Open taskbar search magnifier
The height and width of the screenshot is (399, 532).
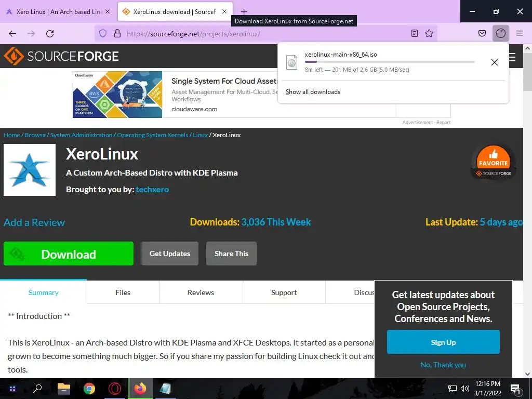tap(37, 389)
